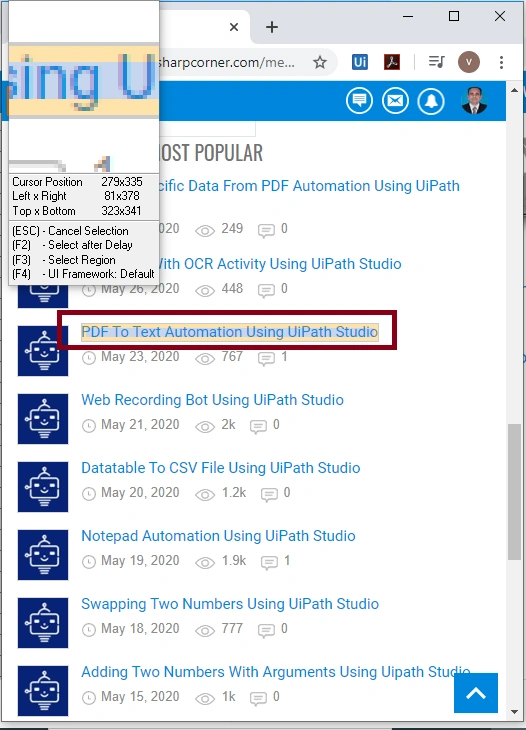Click comment icon on May 21 article
The image size is (526, 730).
point(258,426)
